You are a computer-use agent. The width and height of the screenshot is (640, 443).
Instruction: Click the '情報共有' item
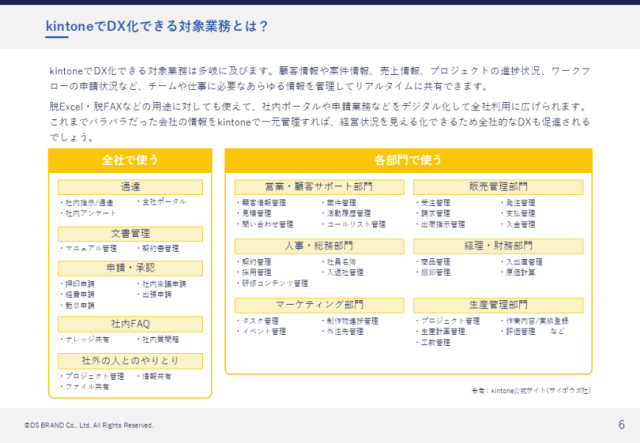pos(157,376)
